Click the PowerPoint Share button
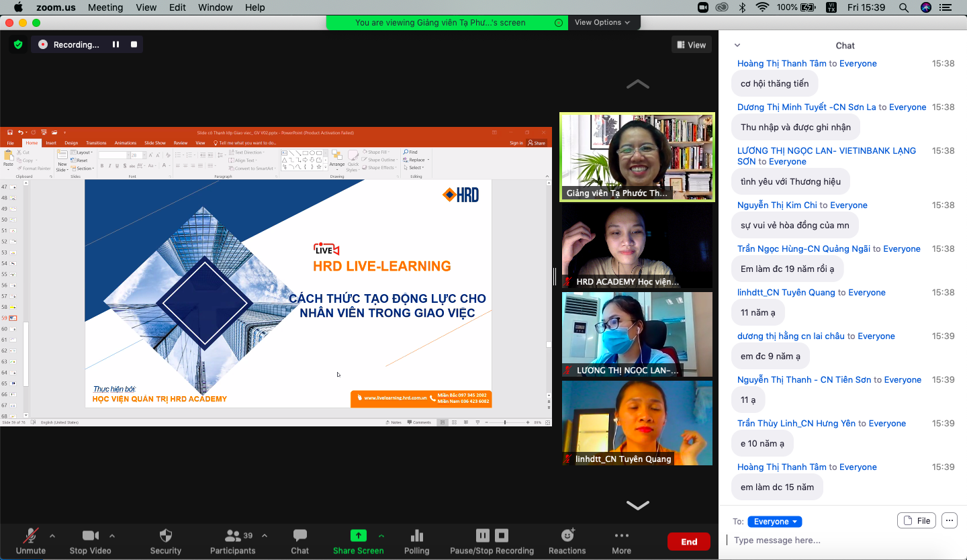This screenshot has width=967, height=560. click(x=537, y=143)
